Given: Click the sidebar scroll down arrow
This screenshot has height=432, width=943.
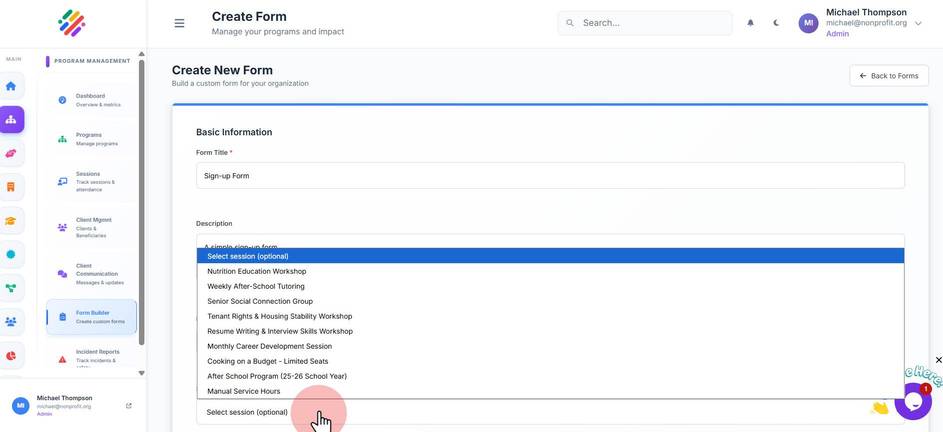Looking at the screenshot, I should 141,373.
